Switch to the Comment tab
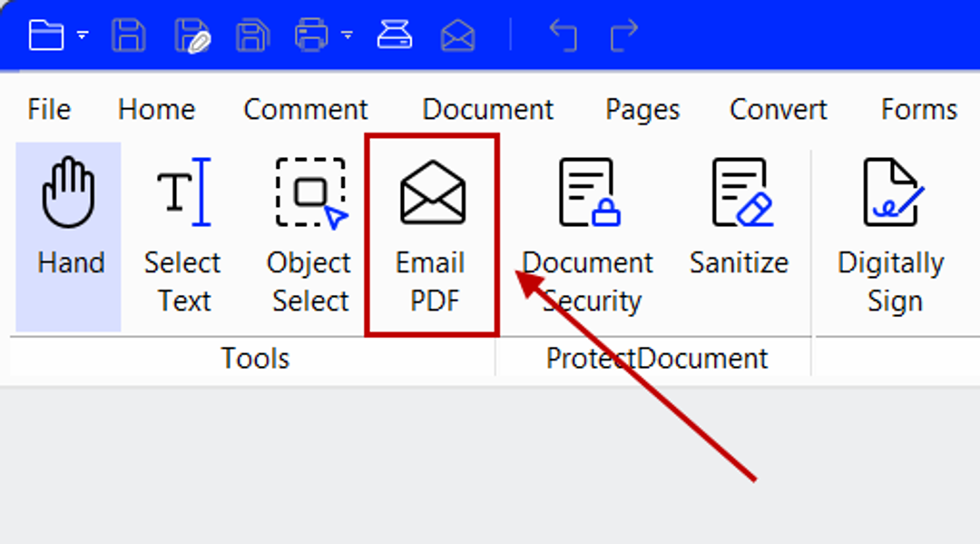Screen dimensions: 980x544 click(306, 110)
